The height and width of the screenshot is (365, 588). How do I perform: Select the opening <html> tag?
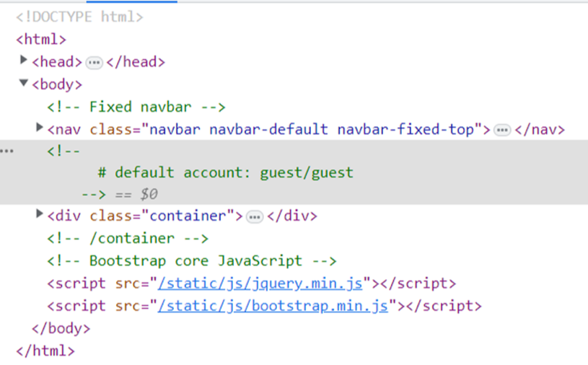[x=41, y=40]
